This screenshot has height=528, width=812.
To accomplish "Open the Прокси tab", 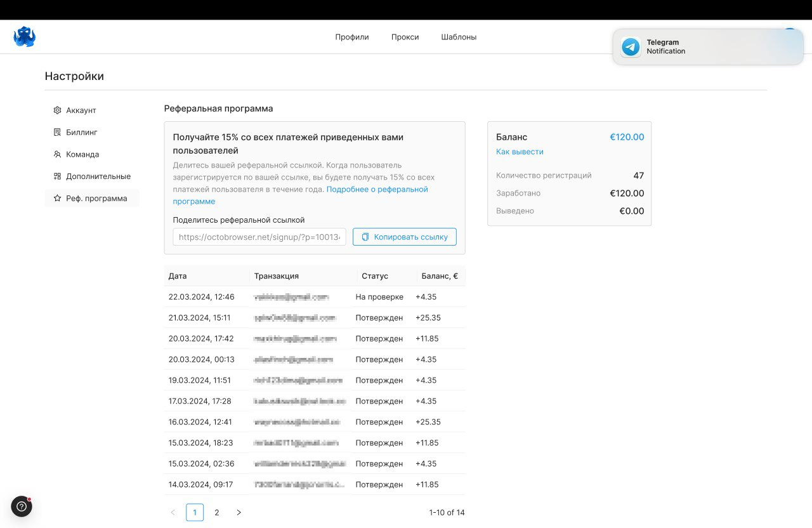I will tap(405, 37).
